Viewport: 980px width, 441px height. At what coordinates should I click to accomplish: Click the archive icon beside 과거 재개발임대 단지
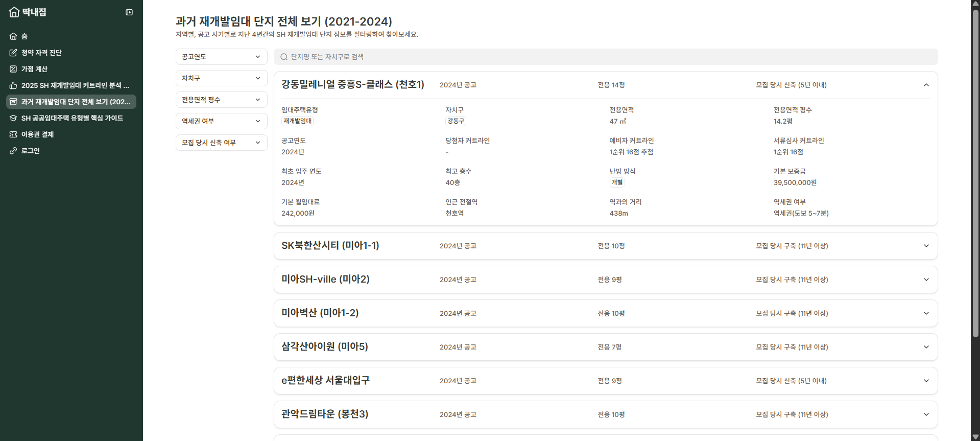click(x=13, y=102)
